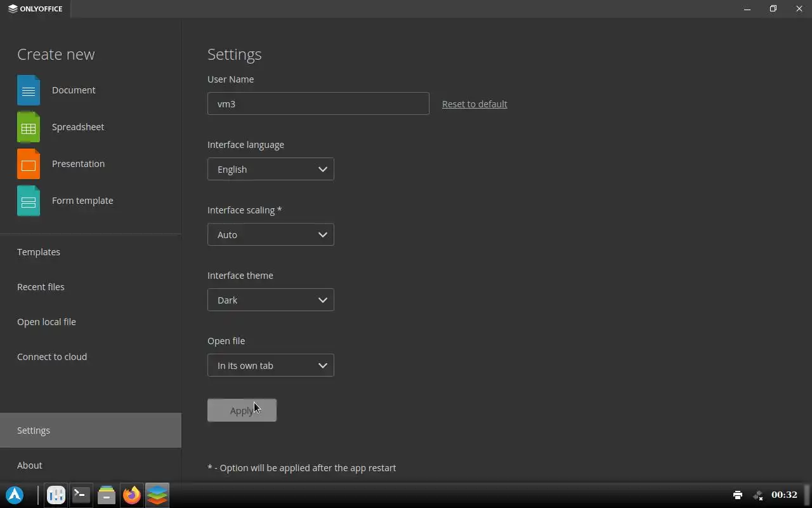Screen dimensions: 812x508
Task: Close the ONLYOFFICE window
Action: pyautogui.click(x=799, y=9)
